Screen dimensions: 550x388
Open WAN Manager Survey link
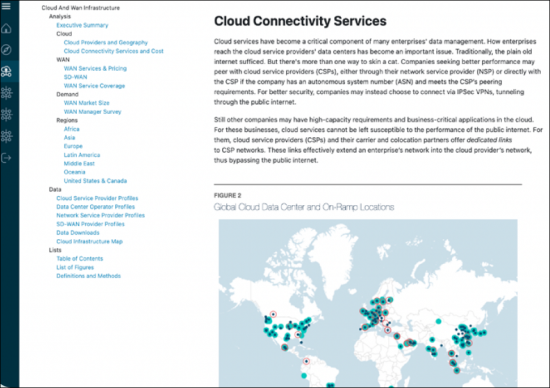point(92,112)
